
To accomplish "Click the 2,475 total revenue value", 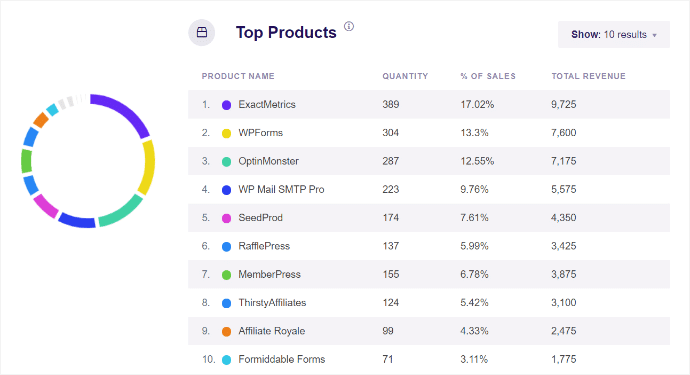I will (x=564, y=331).
